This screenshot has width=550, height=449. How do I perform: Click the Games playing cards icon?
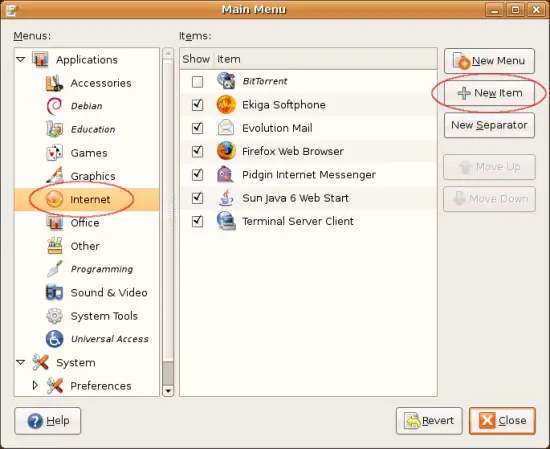pyautogui.click(x=54, y=153)
